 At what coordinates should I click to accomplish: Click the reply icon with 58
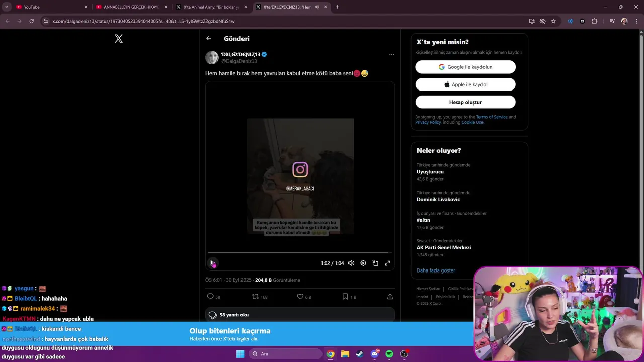(x=214, y=297)
